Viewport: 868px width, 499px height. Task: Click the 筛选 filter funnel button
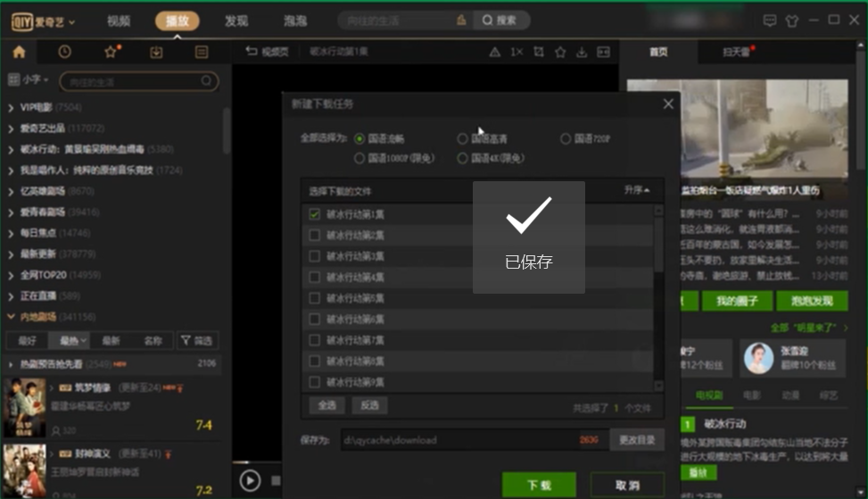(x=197, y=341)
